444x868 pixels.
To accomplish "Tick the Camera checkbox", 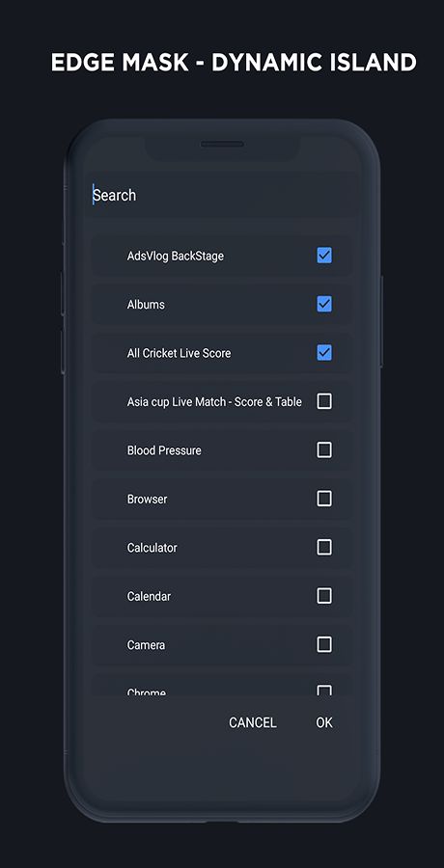I will pyautogui.click(x=324, y=644).
